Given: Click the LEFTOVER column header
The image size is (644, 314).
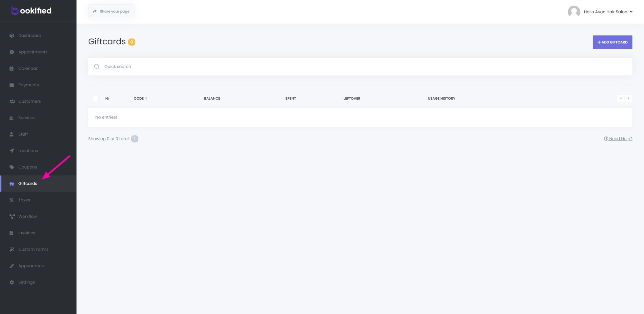Looking at the screenshot, I should click(x=352, y=98).
